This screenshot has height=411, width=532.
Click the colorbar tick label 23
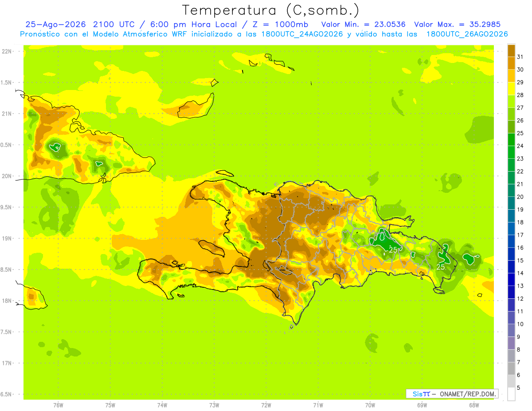coord(520,159)
